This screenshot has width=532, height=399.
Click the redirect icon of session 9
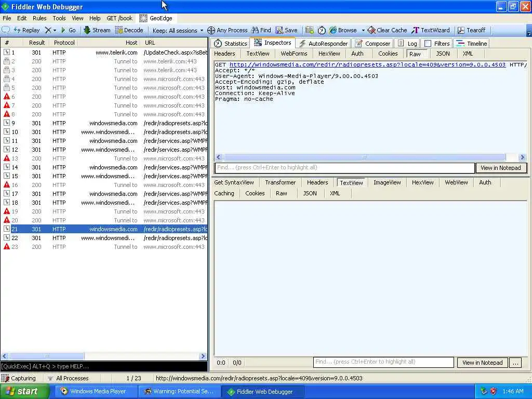tap(6, 123)
